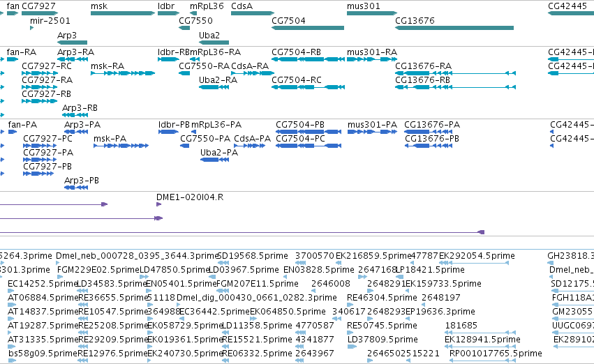This screenshot has width=594, height=364.
Task: Open the CG7504-PC protein label
Action: pyautogui.click(x=300, y=139)
